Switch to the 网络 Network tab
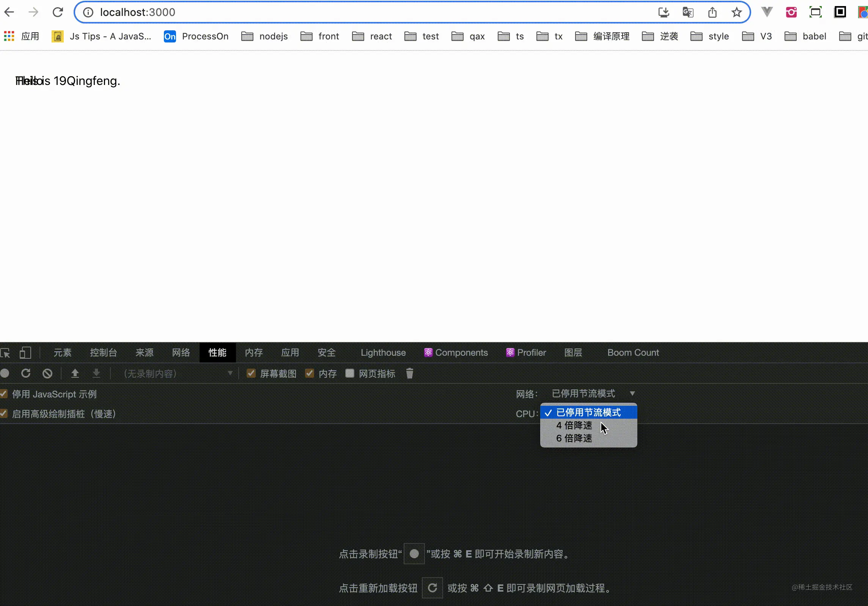868x606 pixels. (181, 353)
